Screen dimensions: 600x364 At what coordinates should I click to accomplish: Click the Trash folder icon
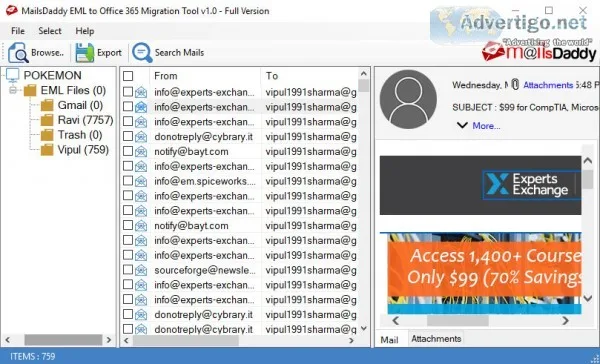47,135
